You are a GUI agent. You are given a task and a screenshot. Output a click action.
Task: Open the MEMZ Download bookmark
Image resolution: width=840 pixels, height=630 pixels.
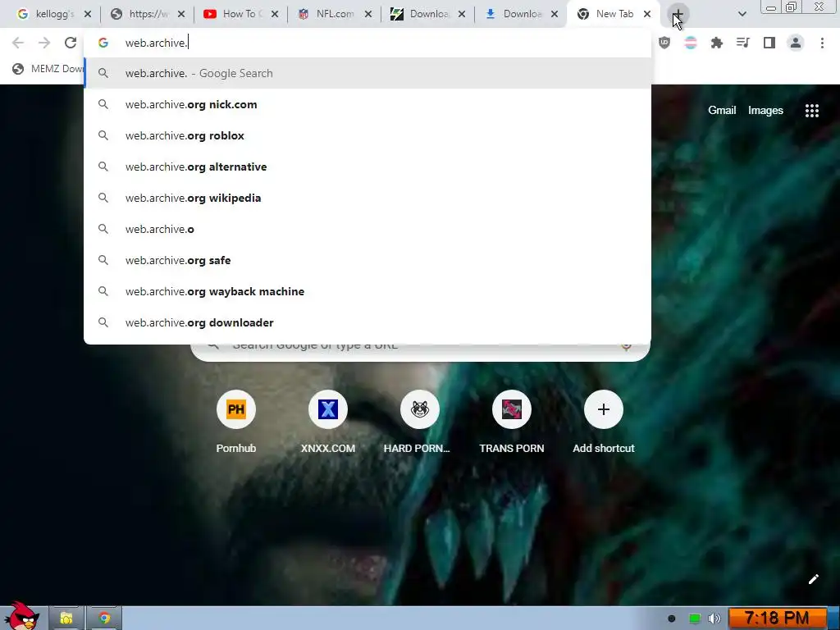click(47, 69)
